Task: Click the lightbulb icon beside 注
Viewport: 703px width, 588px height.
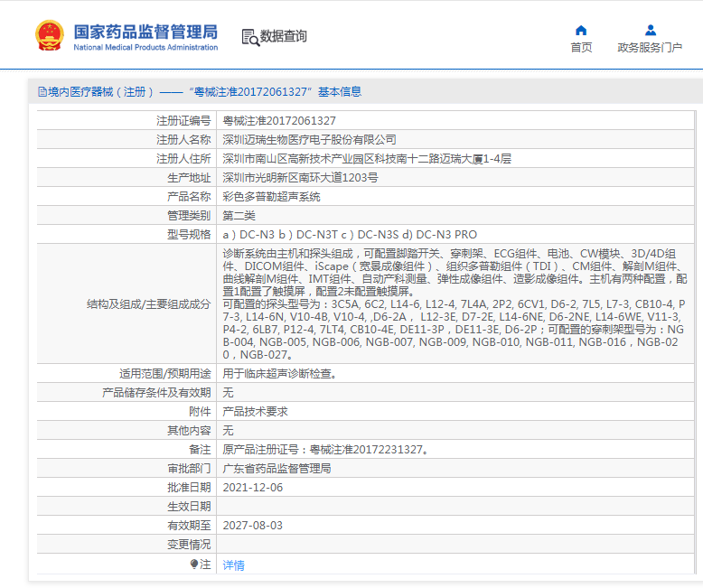Action: [x=193, y=564]
